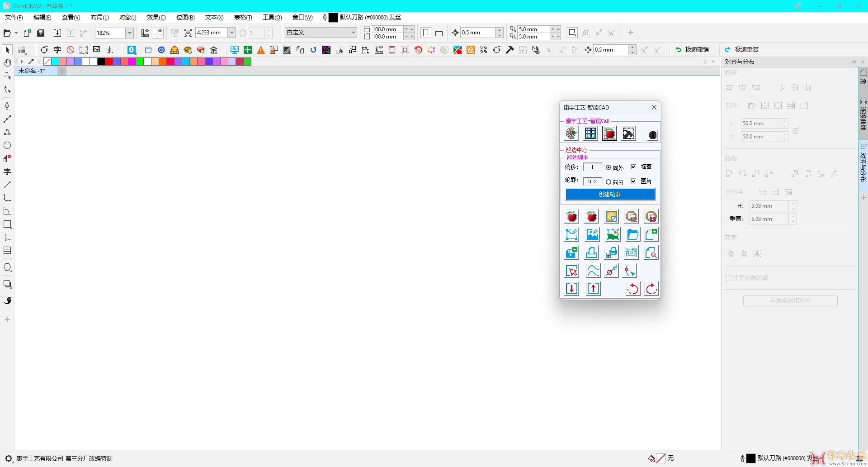
Task: Pick the black color swatch in palette
Action: click(x=101, y=62)
